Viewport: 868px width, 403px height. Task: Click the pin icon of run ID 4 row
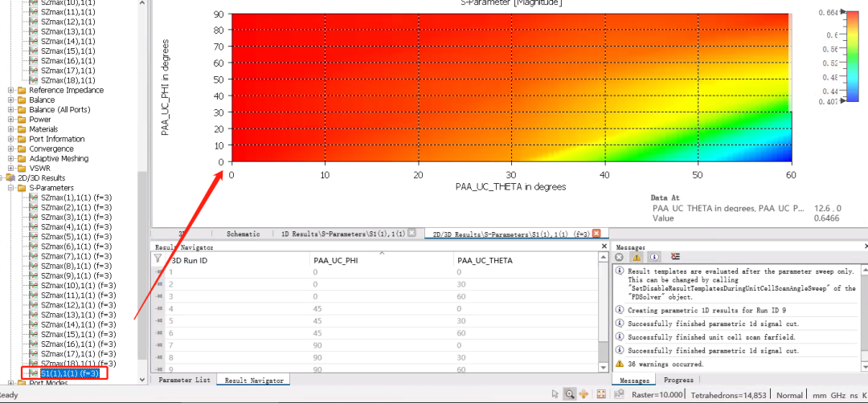pyautogui.click(x=161, y=308)
